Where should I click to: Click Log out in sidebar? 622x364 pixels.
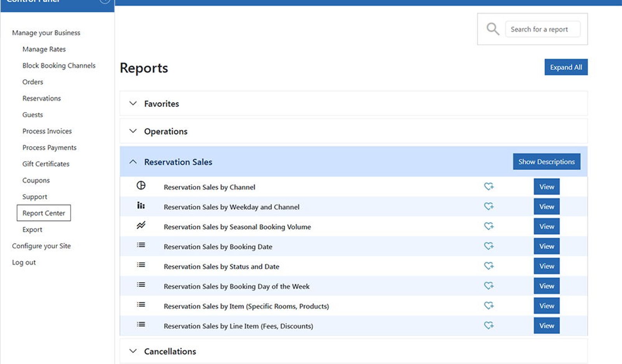pos(24,262)
